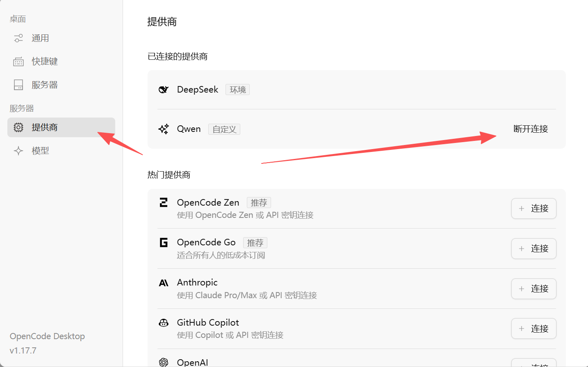
Task: Click the 环境 tag next to DeepSeek
Action: tap(238, 90)
